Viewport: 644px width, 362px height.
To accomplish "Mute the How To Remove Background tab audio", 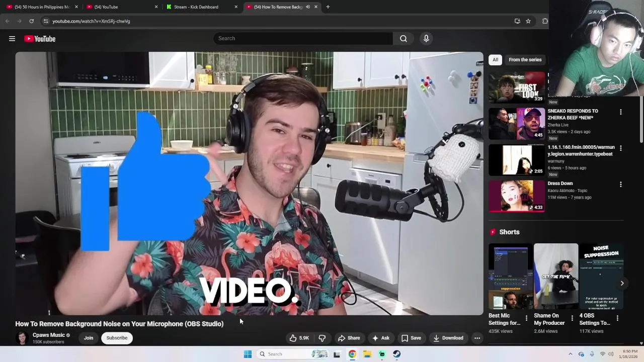I will point(308,7).
